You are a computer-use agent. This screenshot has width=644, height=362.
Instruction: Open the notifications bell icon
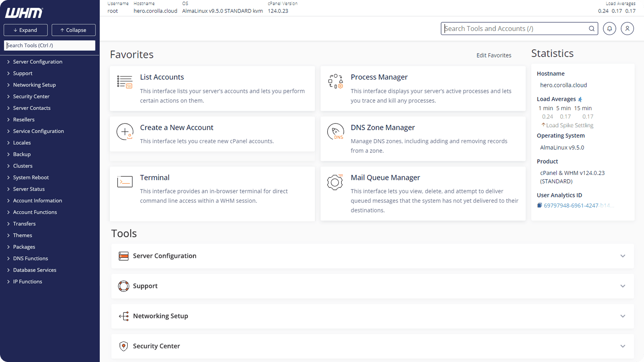pyautogui.click(x=609, y=29)
